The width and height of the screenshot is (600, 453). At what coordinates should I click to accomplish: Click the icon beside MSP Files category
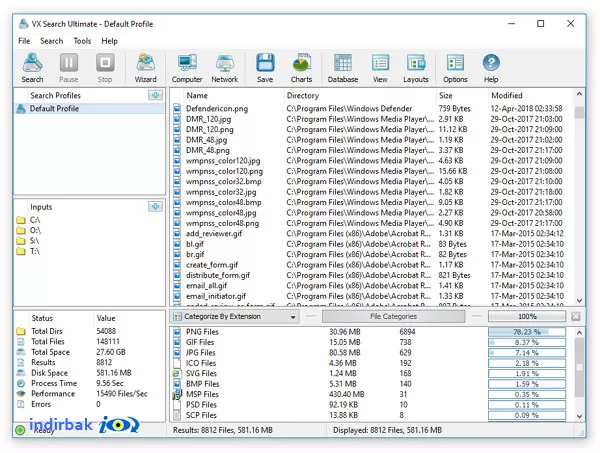pyautogui.click(x=177, y=394)
